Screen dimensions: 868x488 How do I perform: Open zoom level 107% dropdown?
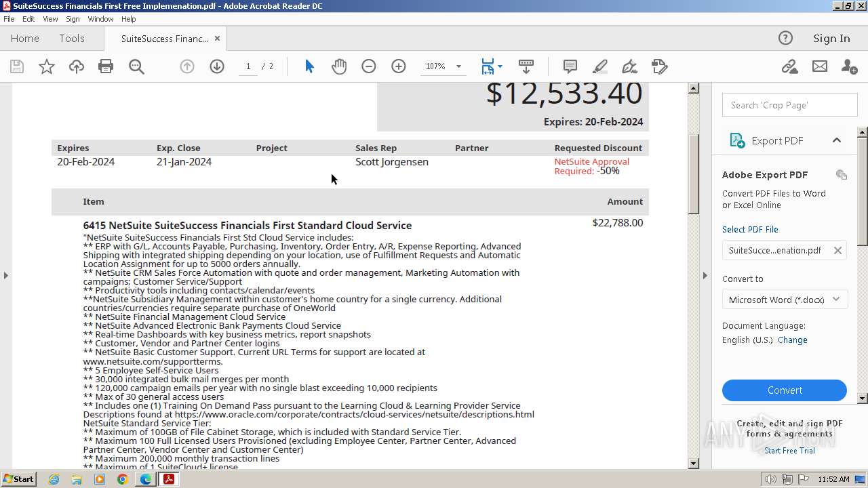click(458, 66)
